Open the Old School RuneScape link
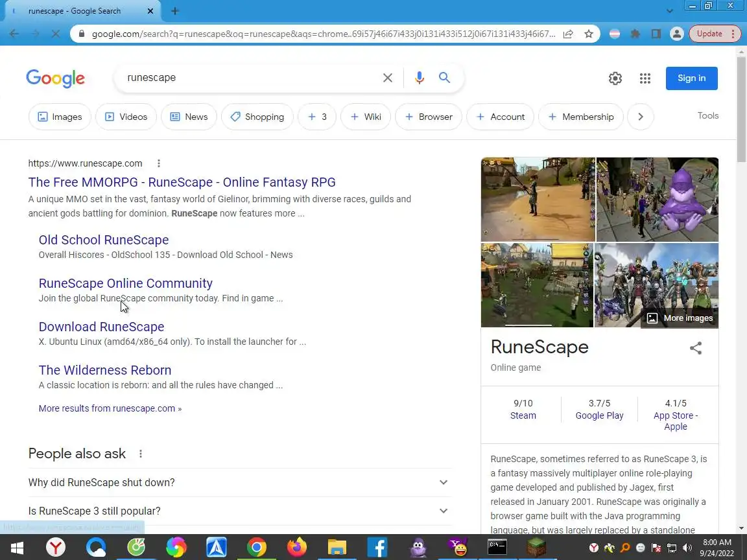 103,240
